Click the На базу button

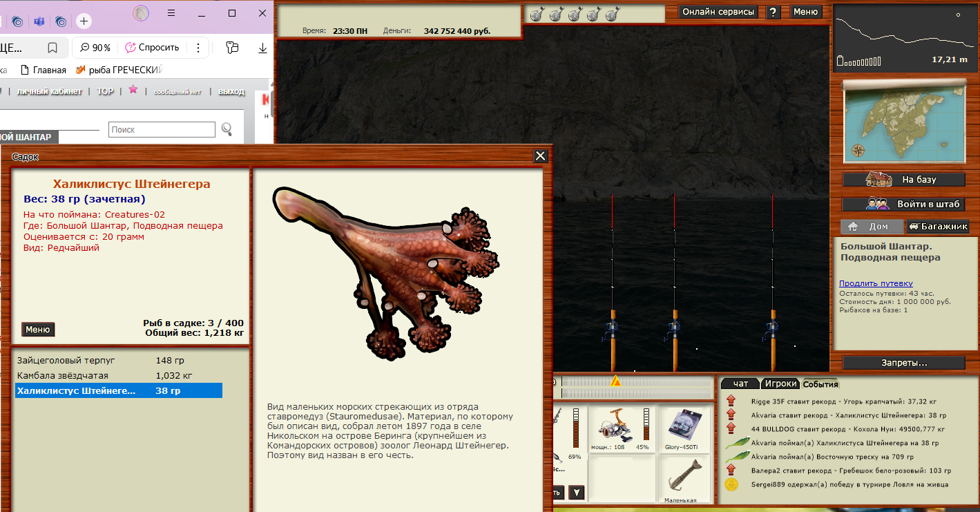(x=903, y=180)
